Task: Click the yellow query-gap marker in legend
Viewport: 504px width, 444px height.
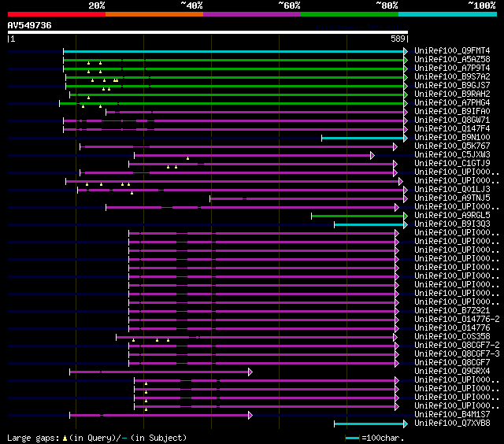Action: click(x=65, y=438)
